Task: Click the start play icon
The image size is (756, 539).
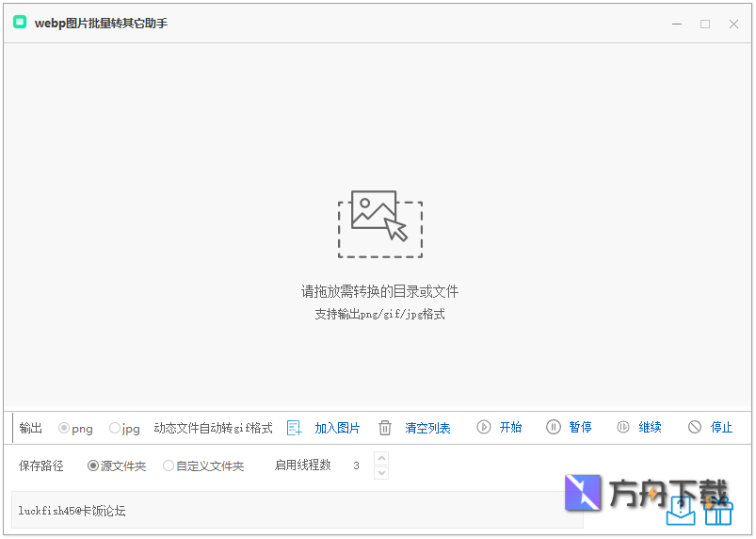Action: (484, 427)
